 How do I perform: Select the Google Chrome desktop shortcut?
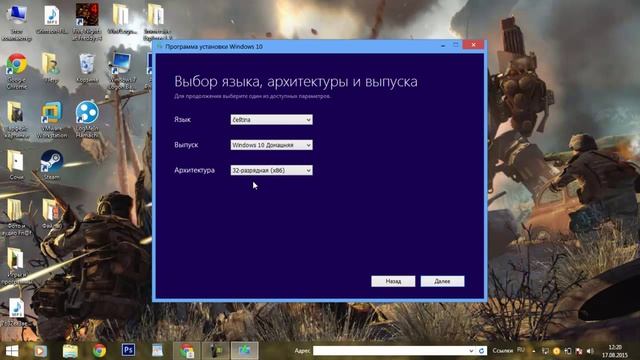tap(17, 70)
